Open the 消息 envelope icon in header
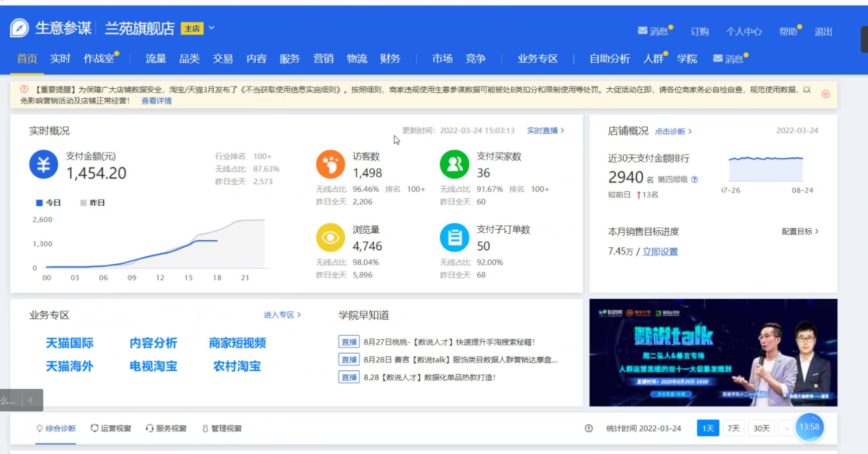This screenshot has width=868, height=454. point(642,31)
